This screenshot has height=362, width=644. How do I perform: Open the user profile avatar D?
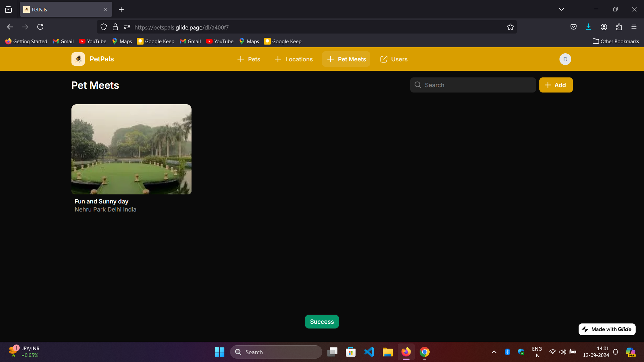pyautogui.click(x=565, y=59)
